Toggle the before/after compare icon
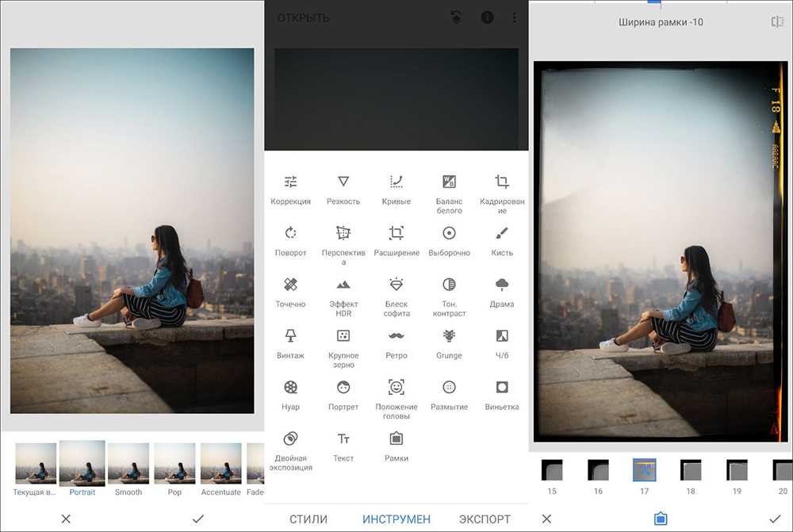793x532 pixels. (x=776, y=22)
